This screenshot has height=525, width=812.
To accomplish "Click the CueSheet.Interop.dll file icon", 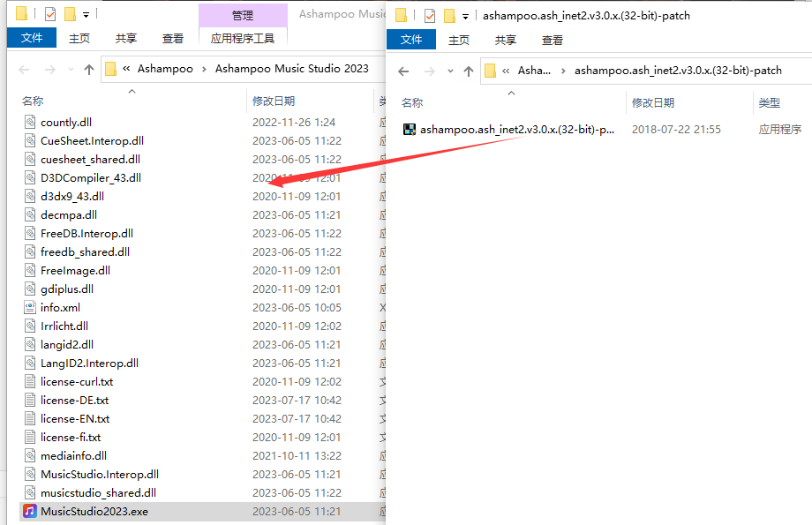I will coord(30,141).
